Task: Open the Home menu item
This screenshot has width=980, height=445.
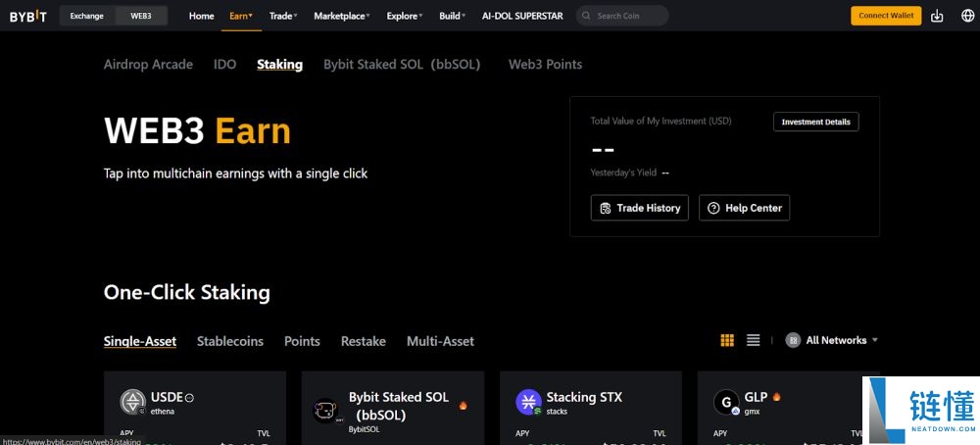Action: pos(201,17)
